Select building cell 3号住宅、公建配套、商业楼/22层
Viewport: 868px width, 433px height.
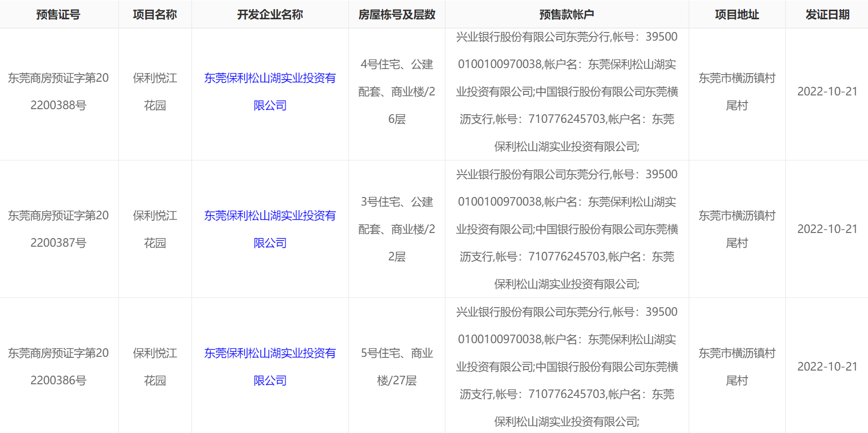coord(397,229)
